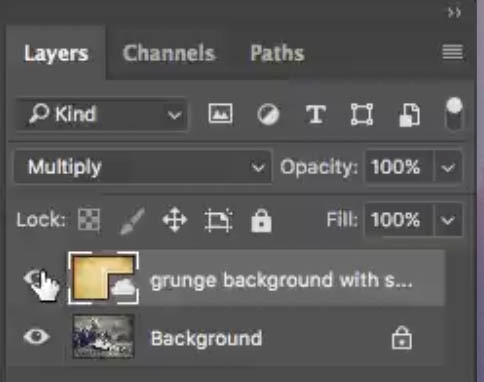Open the Paths tab
484x382 pixels.
pos(277,53)
